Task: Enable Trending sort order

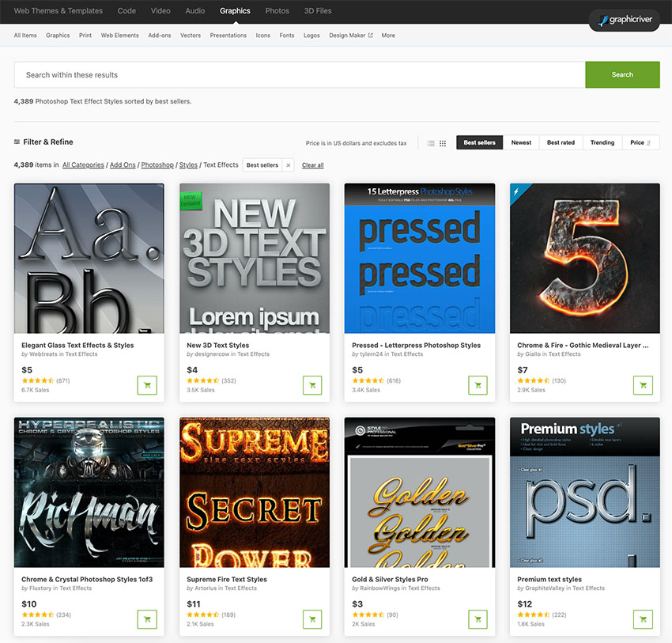Action: [602, 142]
